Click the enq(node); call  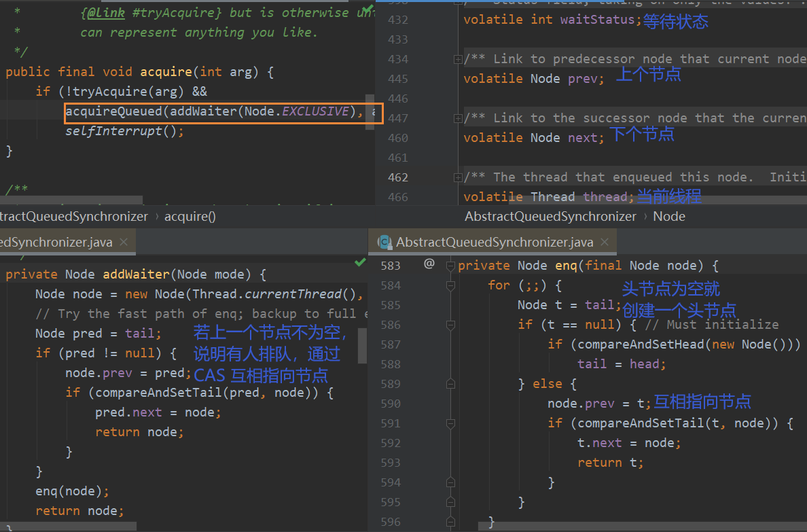pos(72,491)
